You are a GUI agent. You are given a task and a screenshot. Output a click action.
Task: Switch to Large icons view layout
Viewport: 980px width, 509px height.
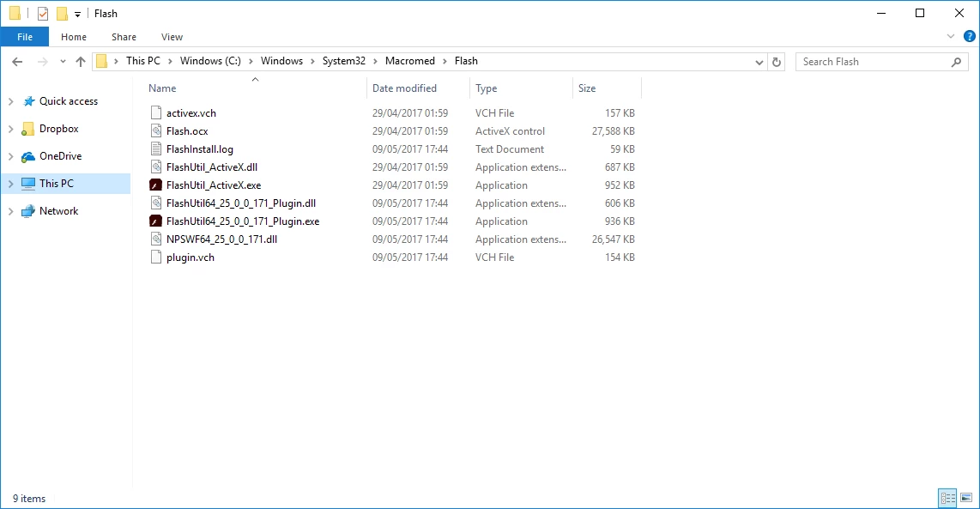click(x=966, y=499)
